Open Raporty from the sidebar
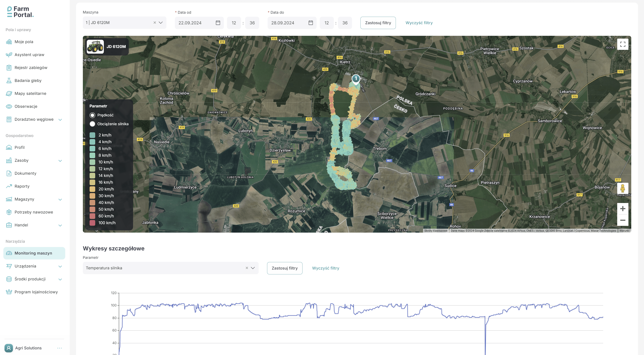Image resolution: width=644 pixels, height=355 pixels. coord(22,186)
